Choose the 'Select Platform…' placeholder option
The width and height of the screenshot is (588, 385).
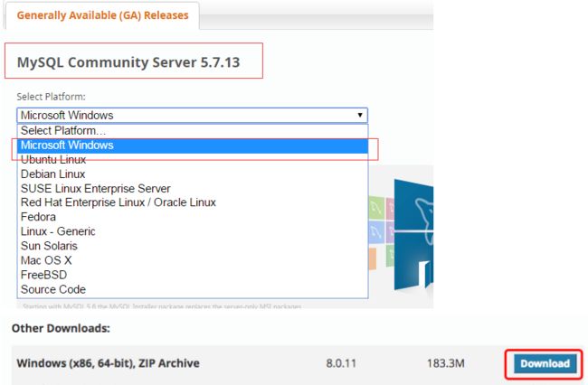[193, 131]
